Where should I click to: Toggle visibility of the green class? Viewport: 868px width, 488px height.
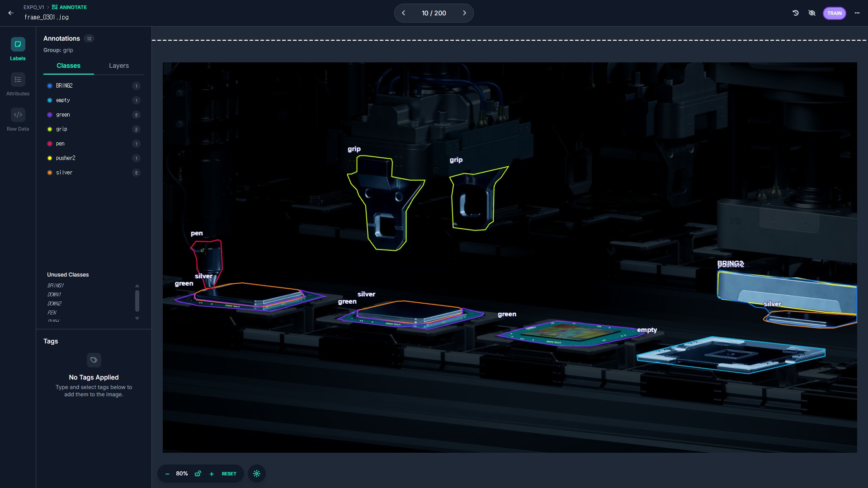coord(50,115)
